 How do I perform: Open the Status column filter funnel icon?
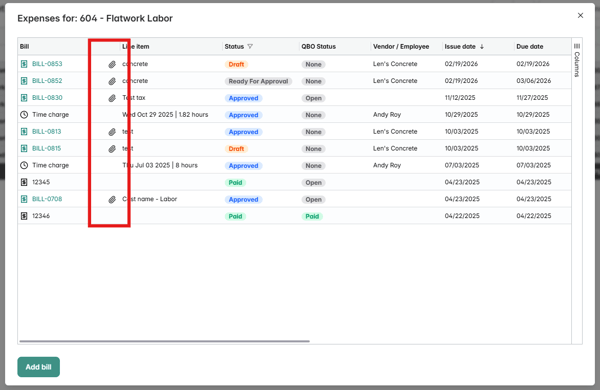pos(250,46)
